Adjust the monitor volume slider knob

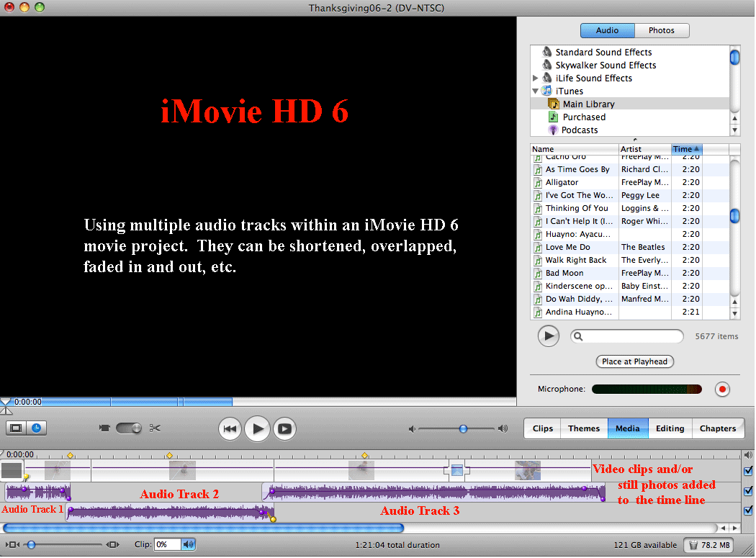463,428
